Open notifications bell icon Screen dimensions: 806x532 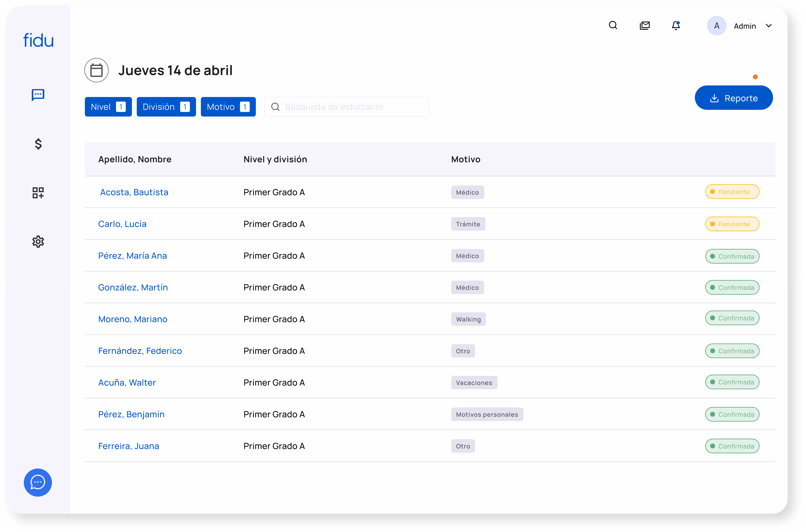pos(676,25)
